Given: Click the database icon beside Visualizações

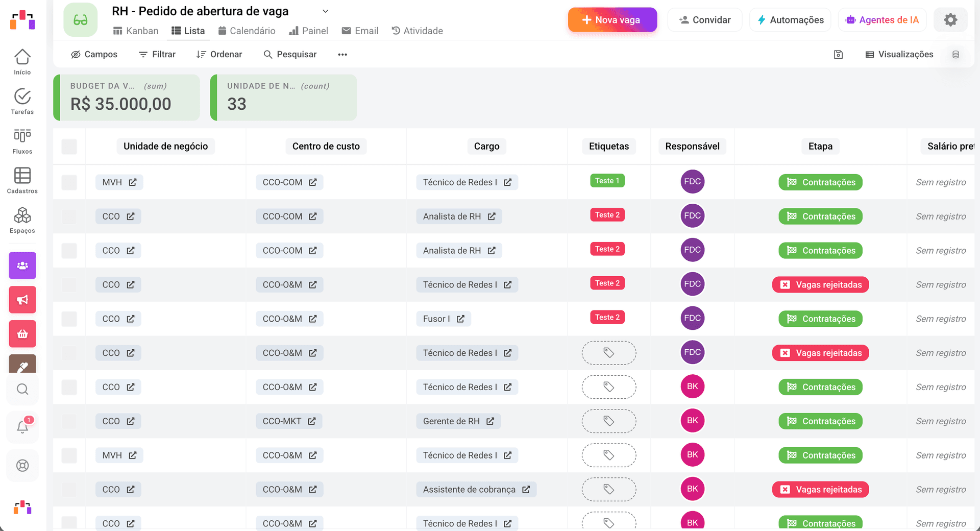Looking at the screenshot, I should click(956, 55).
